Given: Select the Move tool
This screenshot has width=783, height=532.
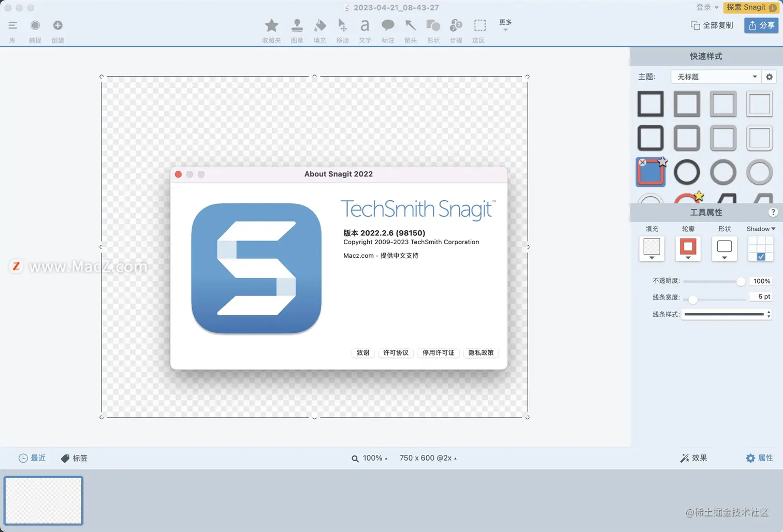Looking at the screenshot, I should (342, 25).
